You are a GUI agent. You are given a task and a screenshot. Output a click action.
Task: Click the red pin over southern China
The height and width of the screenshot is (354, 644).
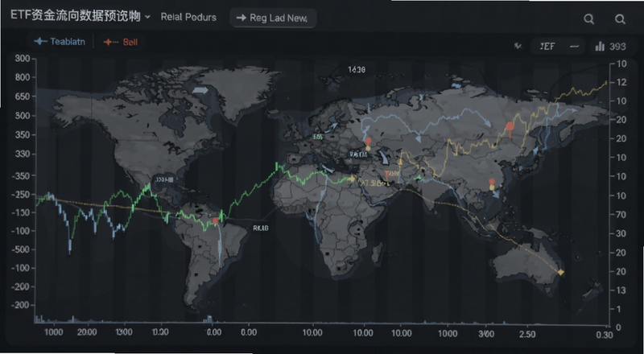[x=492, y=183]
